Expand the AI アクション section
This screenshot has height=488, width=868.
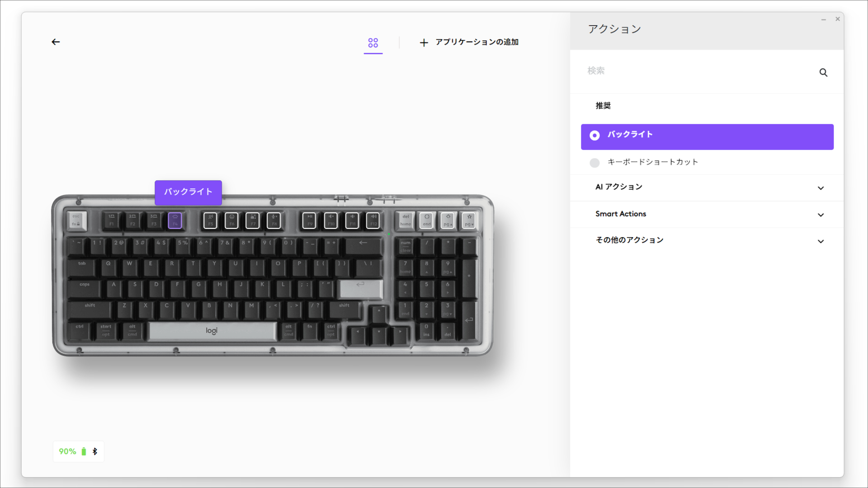coord(707,188)
